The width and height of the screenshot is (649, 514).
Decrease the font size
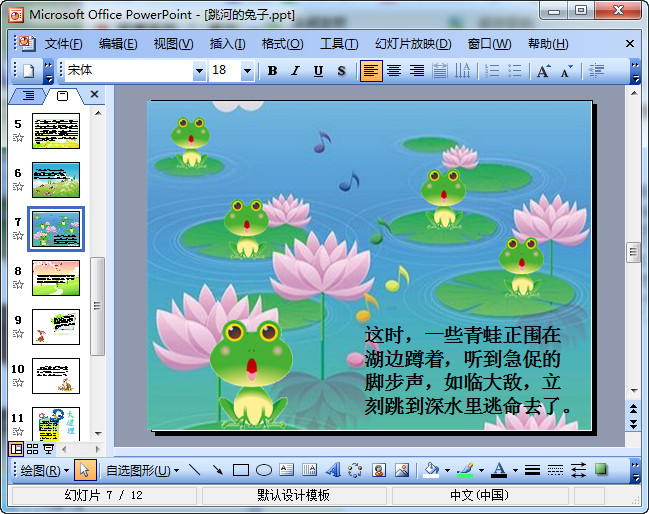[567, 71]
